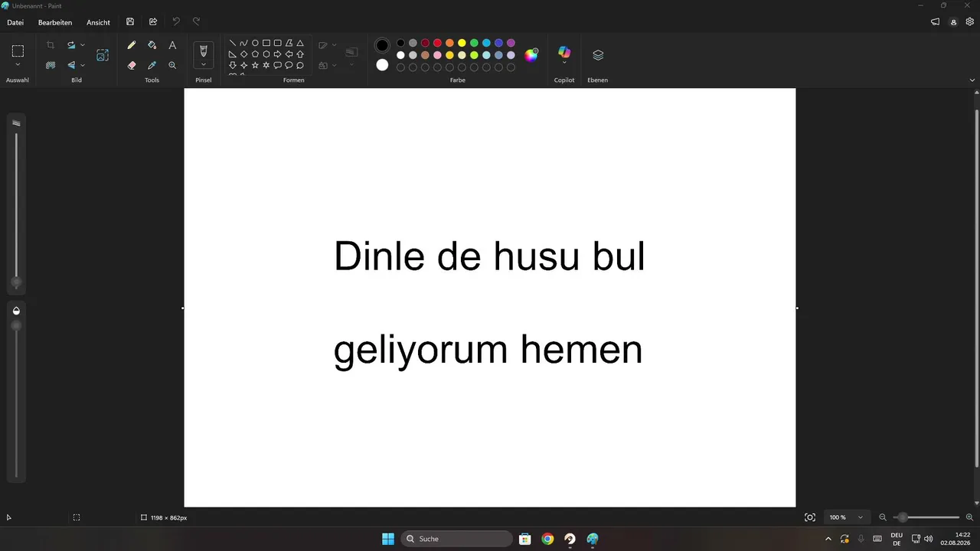Pick the right arrow shape
The image size is (980, 551).
pyautogui.click(x=277, y=54)
